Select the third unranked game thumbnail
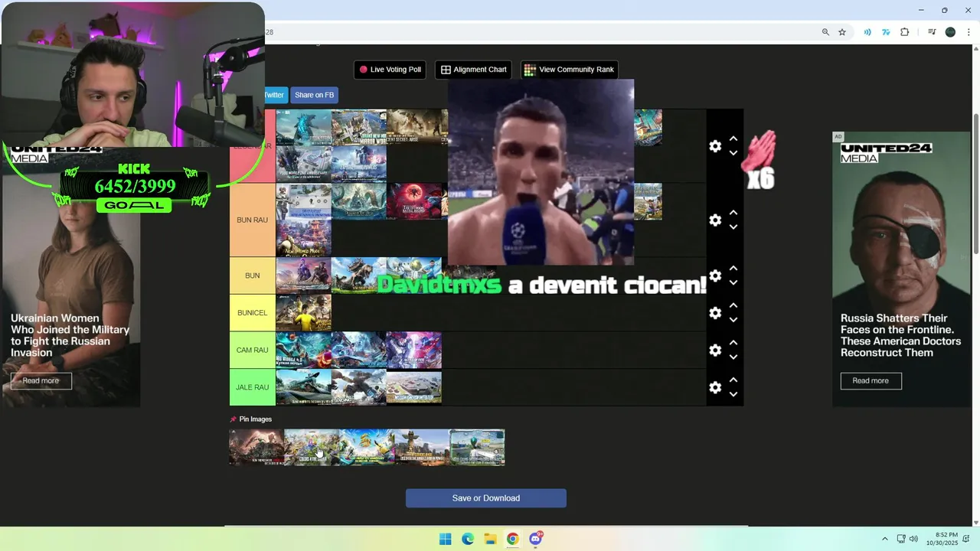Viewport: 980px width, 551px height. click(367, 448)
